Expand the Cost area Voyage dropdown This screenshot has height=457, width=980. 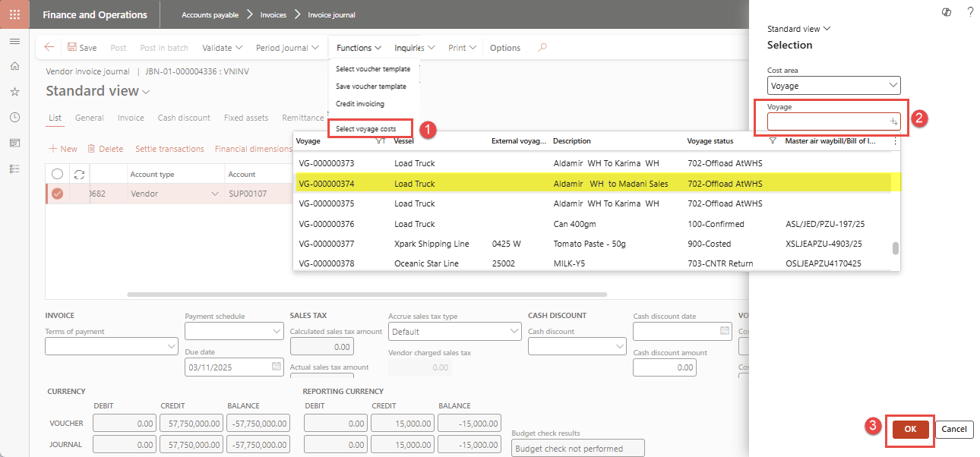(893, 86)
